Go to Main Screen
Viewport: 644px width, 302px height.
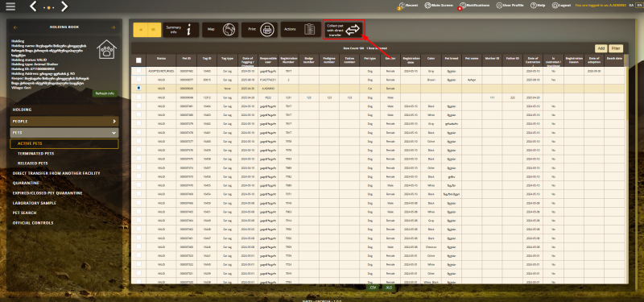coord(439,6)
